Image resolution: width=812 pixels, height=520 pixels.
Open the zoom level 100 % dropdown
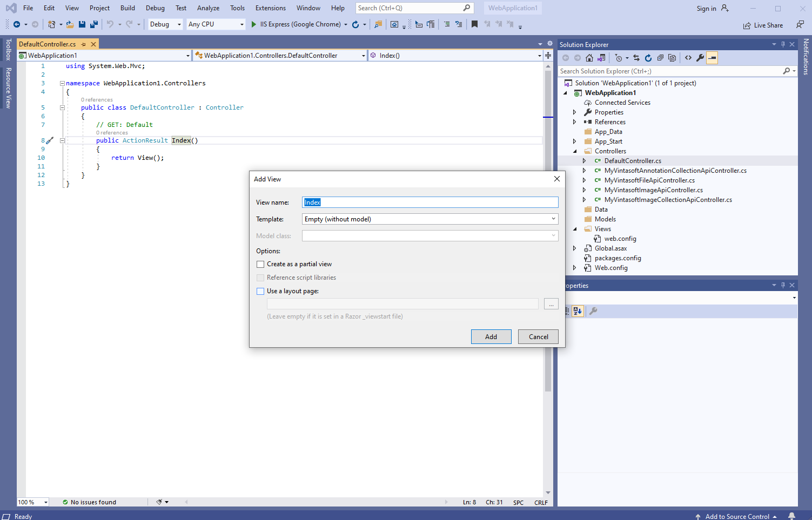(x=45, y=502)
